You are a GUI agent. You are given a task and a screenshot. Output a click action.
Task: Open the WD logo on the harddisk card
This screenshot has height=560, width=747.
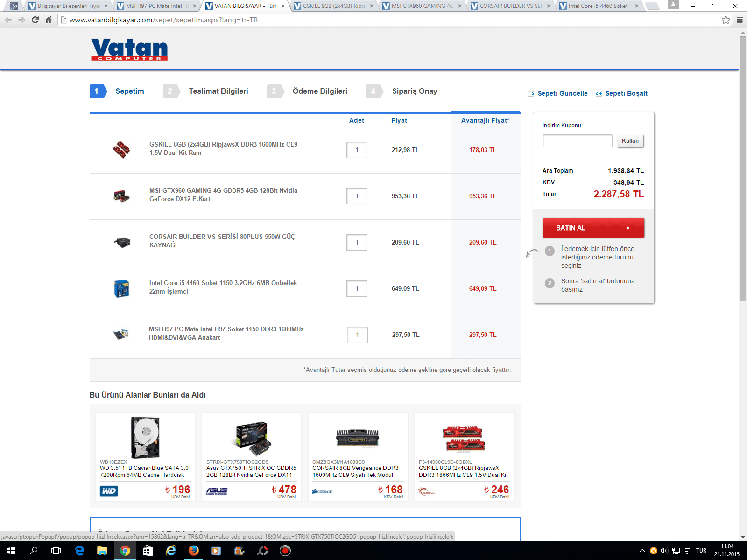click(109, 491)
